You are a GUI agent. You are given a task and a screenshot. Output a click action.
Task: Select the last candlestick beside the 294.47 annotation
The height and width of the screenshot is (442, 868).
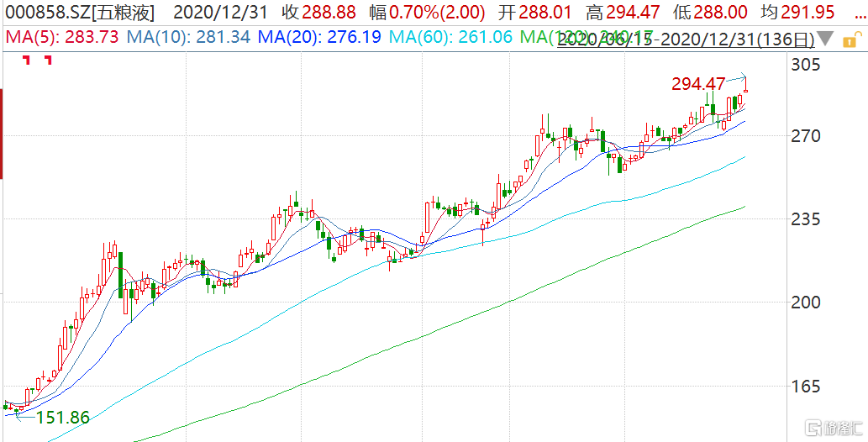click(746, 86)
